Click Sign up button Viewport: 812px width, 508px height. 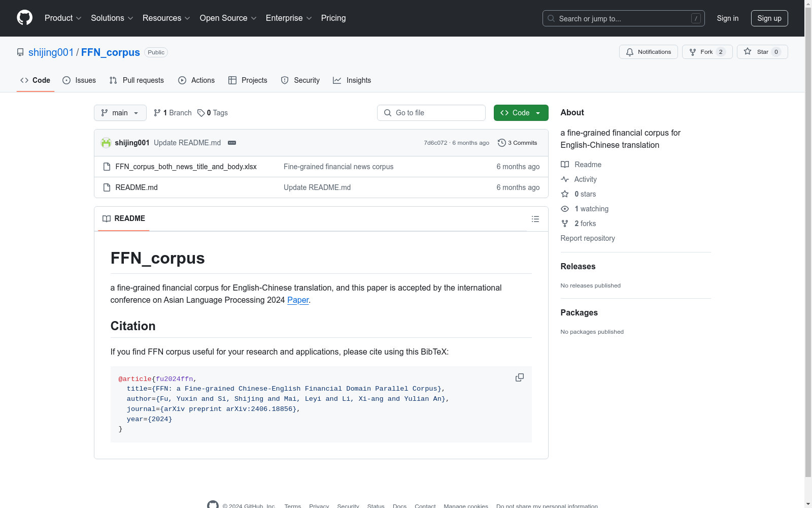click(769, 18)
